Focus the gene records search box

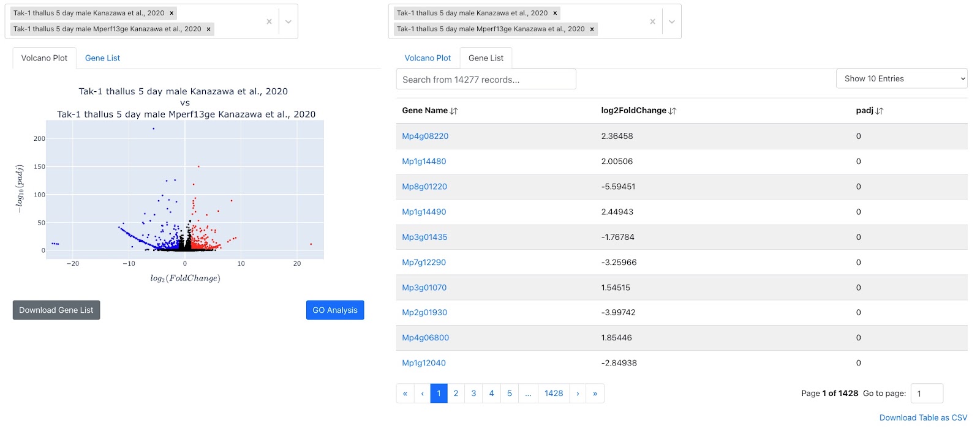(486, 80)
